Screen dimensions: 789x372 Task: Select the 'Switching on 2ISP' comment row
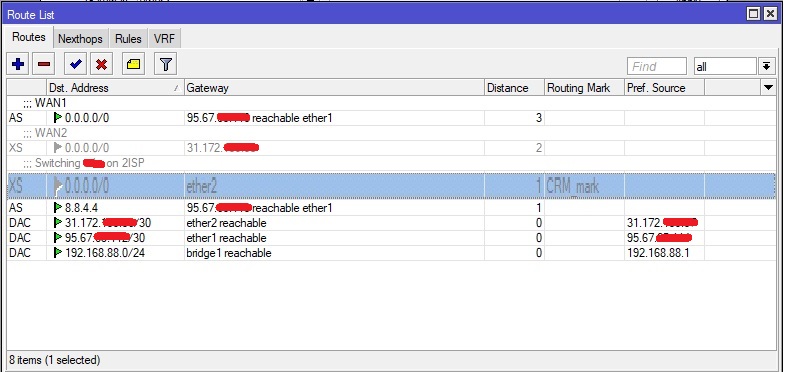click(391, 163)
